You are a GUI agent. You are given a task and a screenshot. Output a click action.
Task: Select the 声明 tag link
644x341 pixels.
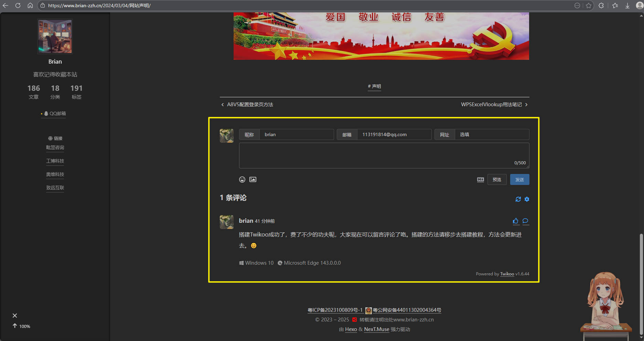point(374,86)
